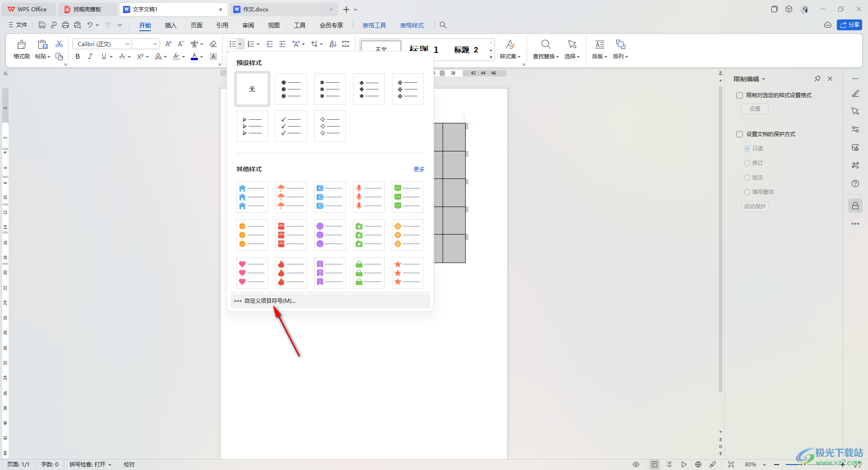Click the 设置 button in restrict panel

[x=755, y=109]
